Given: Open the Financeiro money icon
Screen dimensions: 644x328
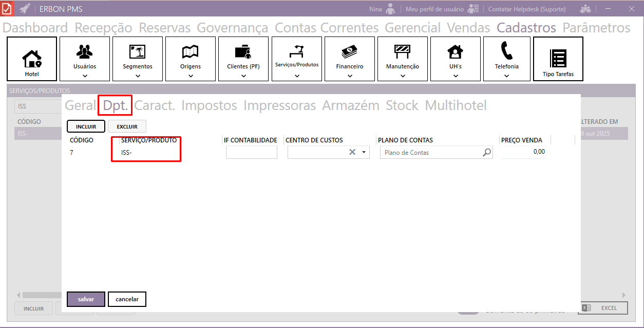Looking at the screenshot, I should pyautogui.click(x=350, y=51).
